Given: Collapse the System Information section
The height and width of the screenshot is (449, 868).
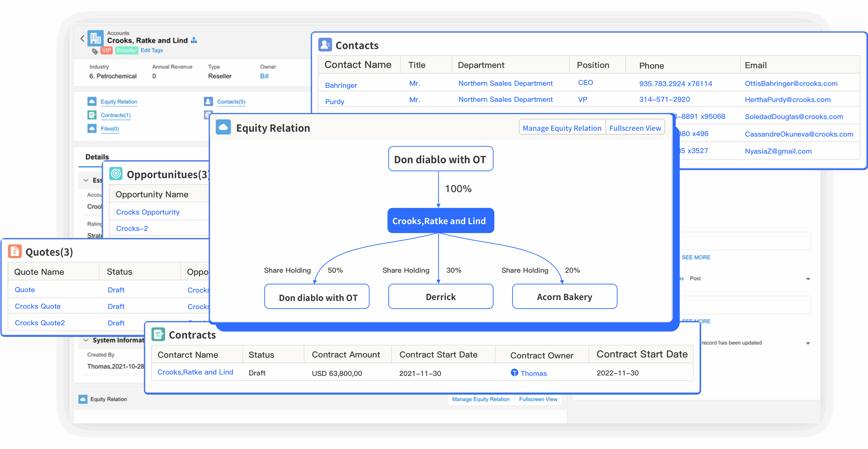Looking at the screenshot, I should [86, 340].
